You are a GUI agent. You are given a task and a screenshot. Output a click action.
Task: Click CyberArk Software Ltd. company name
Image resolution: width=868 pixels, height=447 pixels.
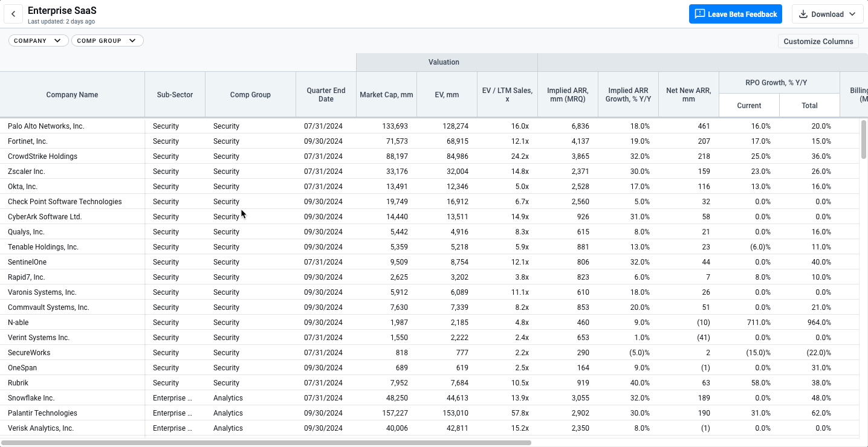coord(45,217)
